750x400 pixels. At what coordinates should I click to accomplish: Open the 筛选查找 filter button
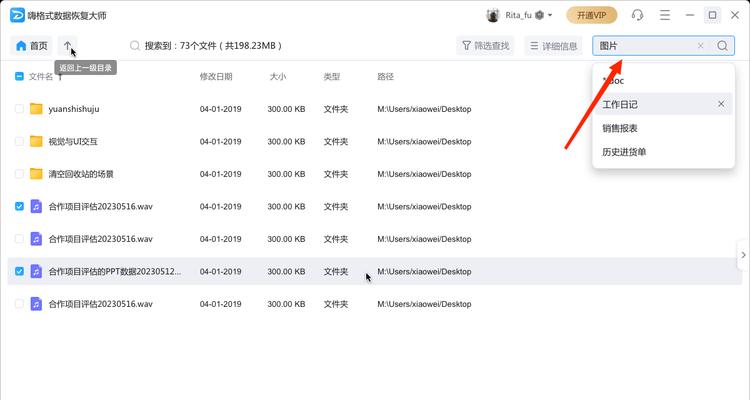pyautogui.click(x=485, y=46)
